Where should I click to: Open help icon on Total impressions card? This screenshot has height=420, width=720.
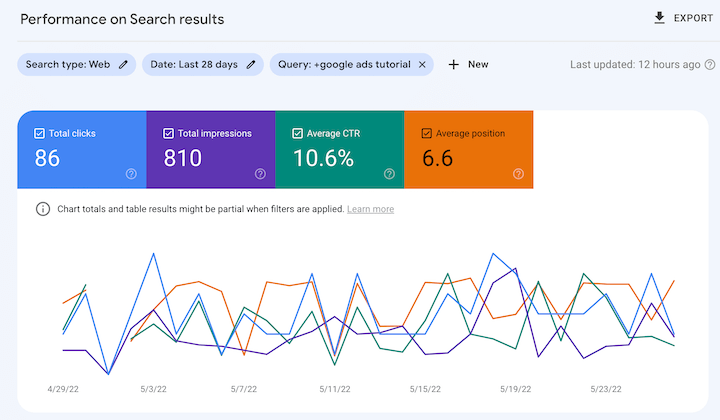pos(260,173)
